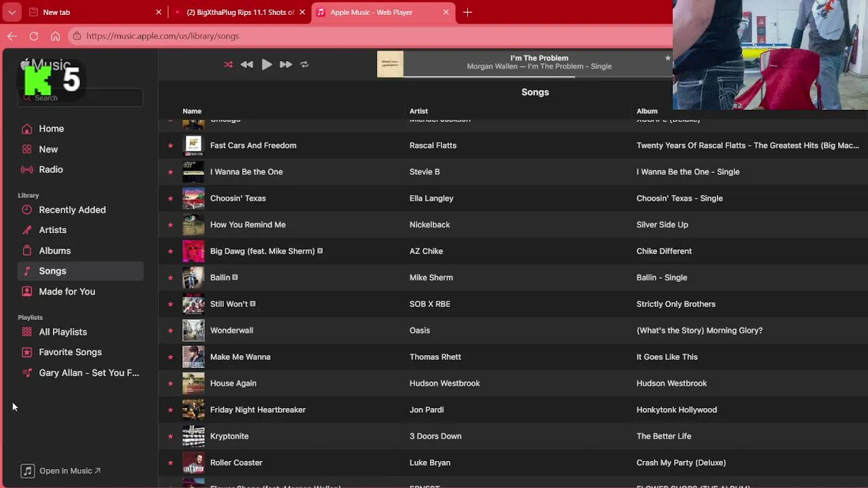Click artist Ella Langley
The image size is (868, 488).
[431, 198]
